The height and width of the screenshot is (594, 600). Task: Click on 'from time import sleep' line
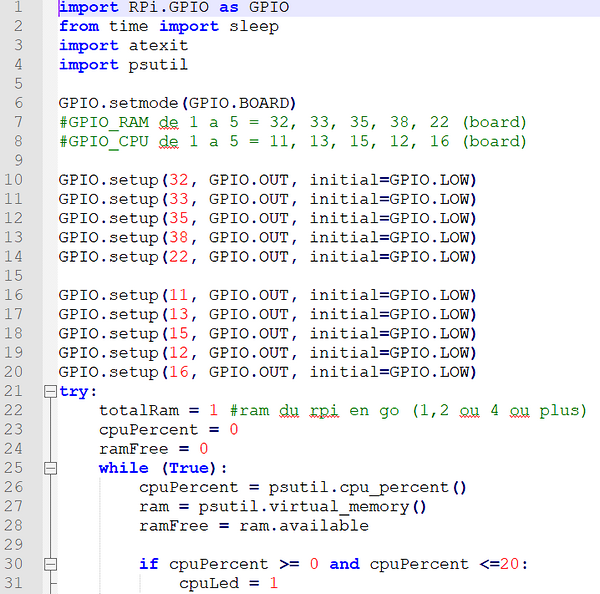pos(169,26)
